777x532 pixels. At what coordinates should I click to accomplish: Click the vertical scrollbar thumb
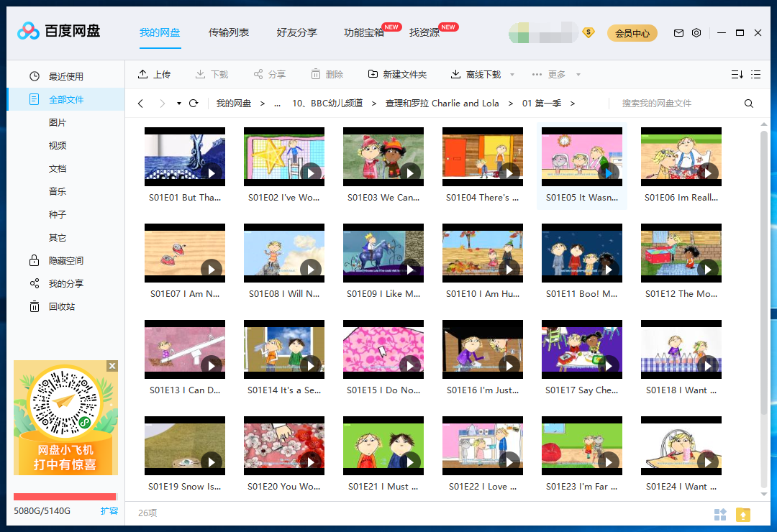tap(763, 272)
